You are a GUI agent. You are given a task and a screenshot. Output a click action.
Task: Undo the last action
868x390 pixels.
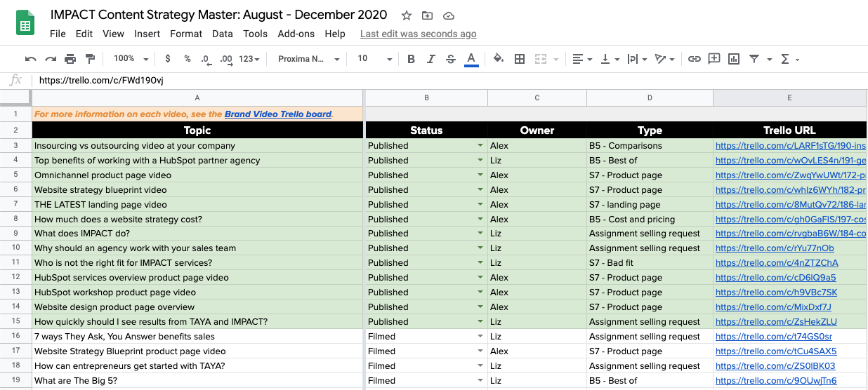(31, 59)
